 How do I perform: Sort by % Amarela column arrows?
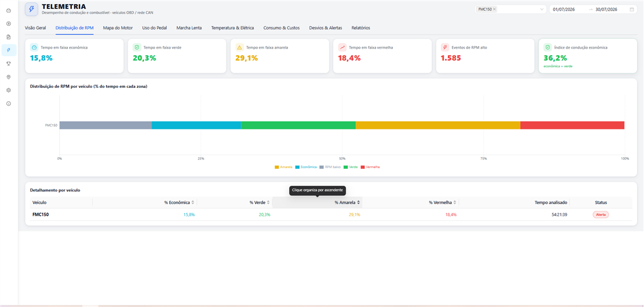tap(358, 203)
